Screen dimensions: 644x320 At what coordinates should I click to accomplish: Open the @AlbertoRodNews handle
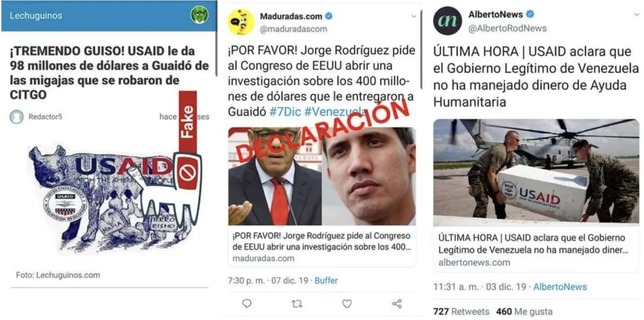508,28
